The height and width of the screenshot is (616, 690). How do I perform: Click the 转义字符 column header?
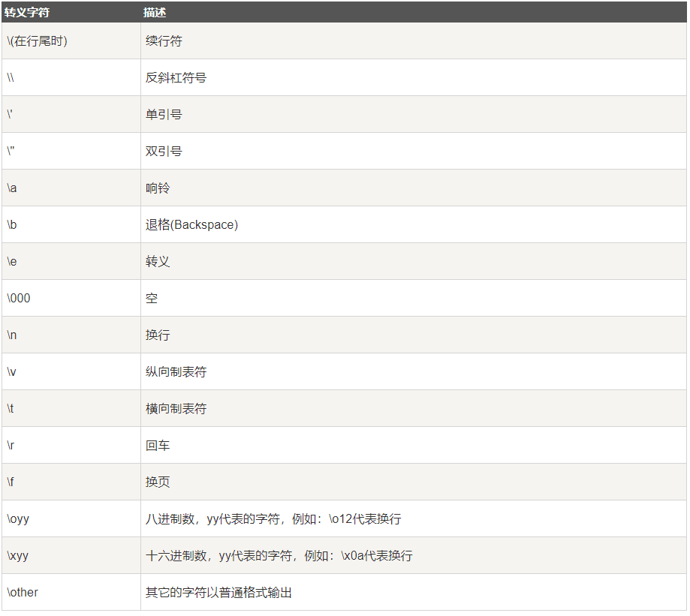[71, 12]
